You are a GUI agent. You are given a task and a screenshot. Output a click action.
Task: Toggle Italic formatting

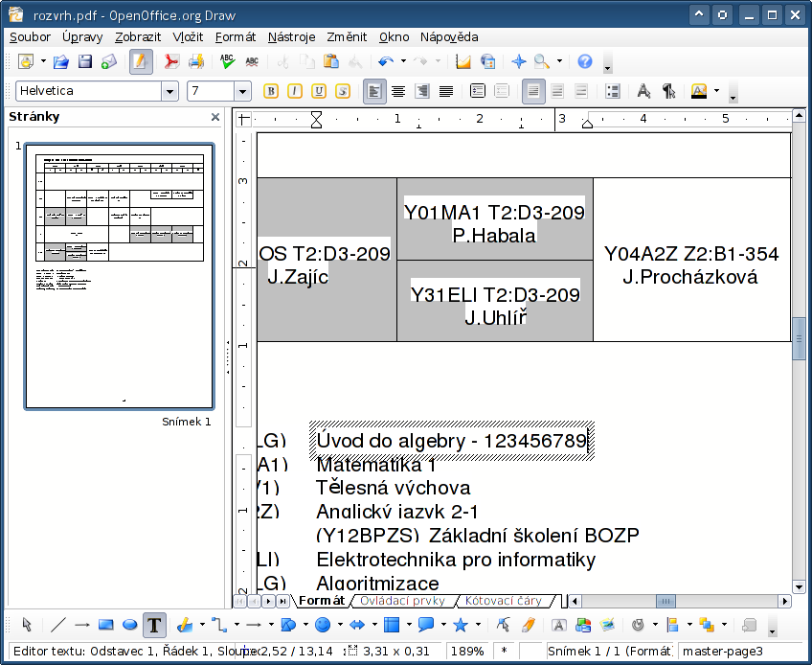pyautogui.click(x=295, y=91)
